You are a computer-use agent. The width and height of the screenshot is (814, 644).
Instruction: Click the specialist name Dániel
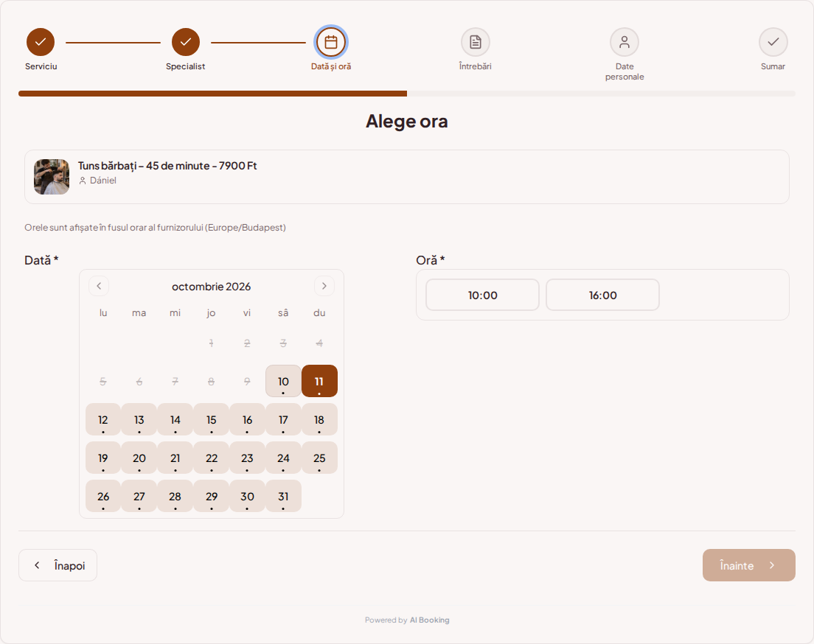(x=102, y=181)
